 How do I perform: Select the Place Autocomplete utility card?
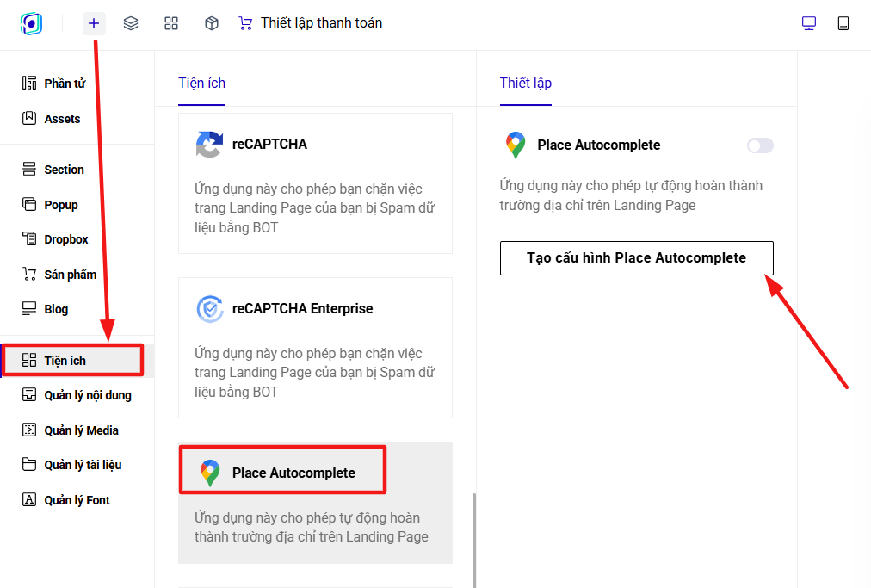(x=316, y=503)
